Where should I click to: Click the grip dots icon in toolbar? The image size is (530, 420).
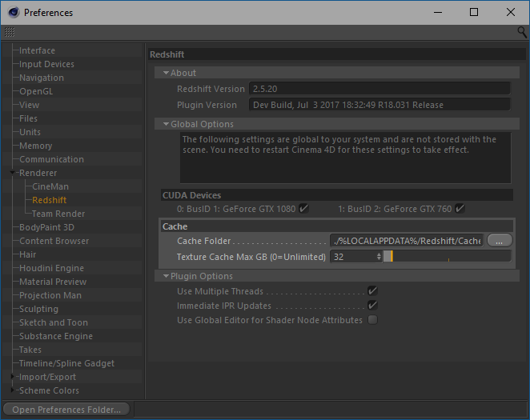10,32
